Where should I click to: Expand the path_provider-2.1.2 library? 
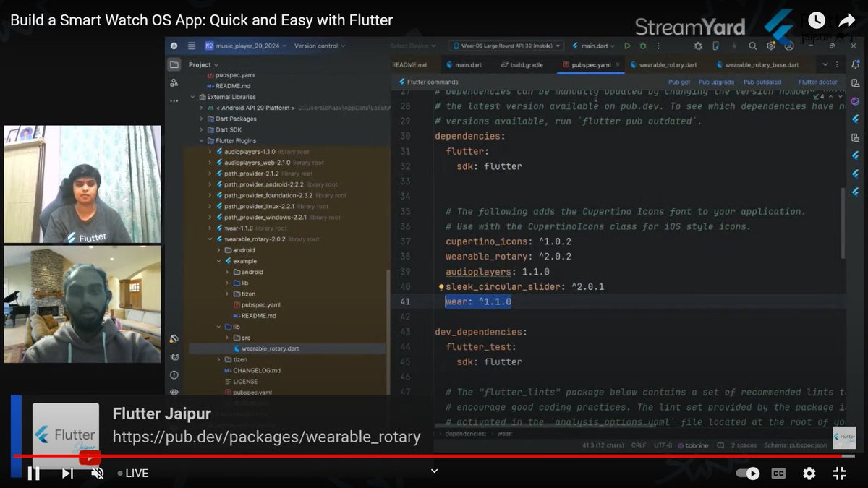coord(210,174)
